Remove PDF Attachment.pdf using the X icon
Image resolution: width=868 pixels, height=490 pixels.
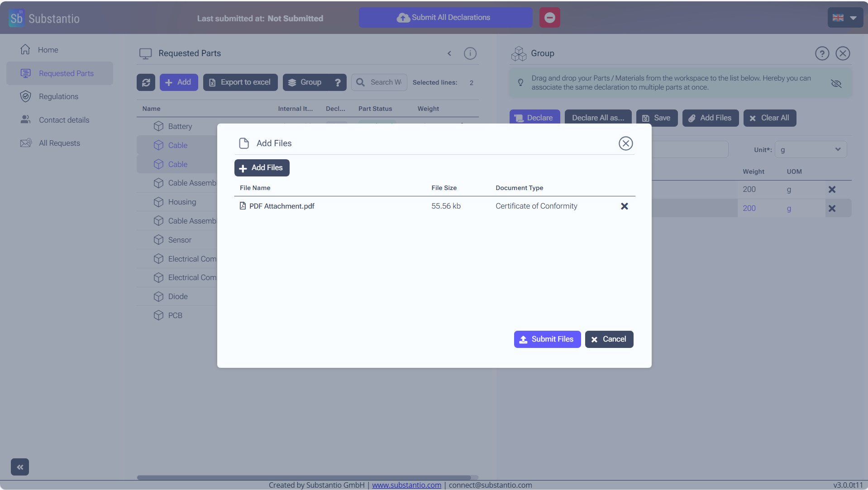coord(624,206)
